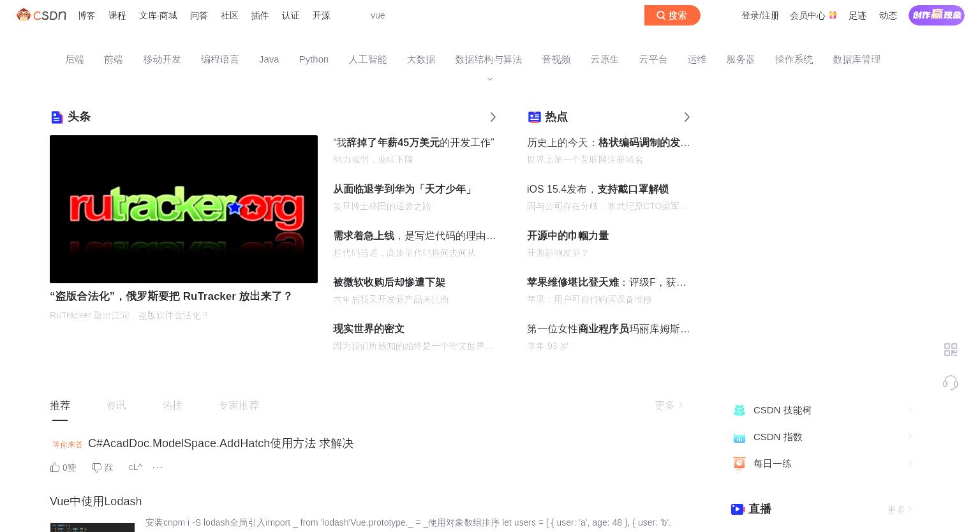Image resolution: width=980 pixels, height=532 pixels.
Task: Focus the search field containing vue
Action: tap(504, 15)
